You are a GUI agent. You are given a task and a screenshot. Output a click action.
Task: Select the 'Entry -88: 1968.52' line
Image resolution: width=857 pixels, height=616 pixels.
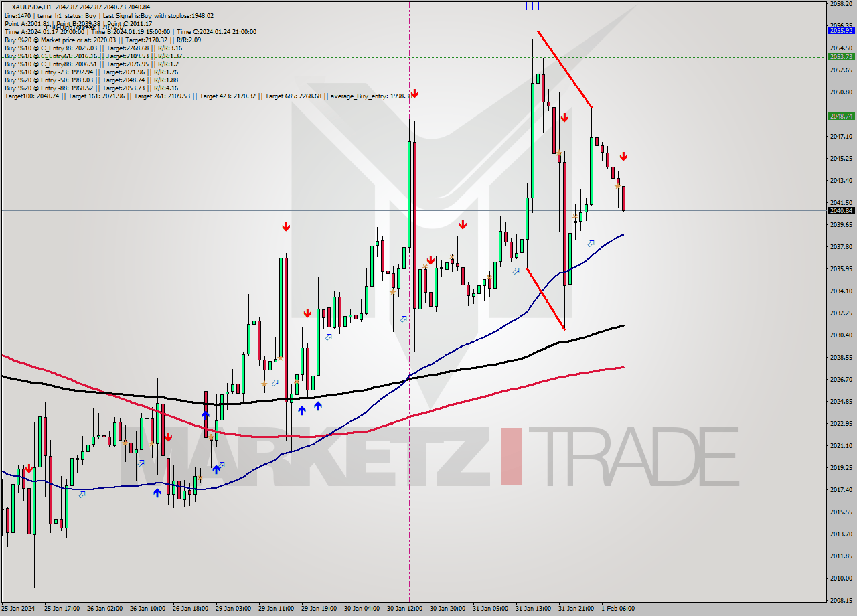[x=91, y=88]
